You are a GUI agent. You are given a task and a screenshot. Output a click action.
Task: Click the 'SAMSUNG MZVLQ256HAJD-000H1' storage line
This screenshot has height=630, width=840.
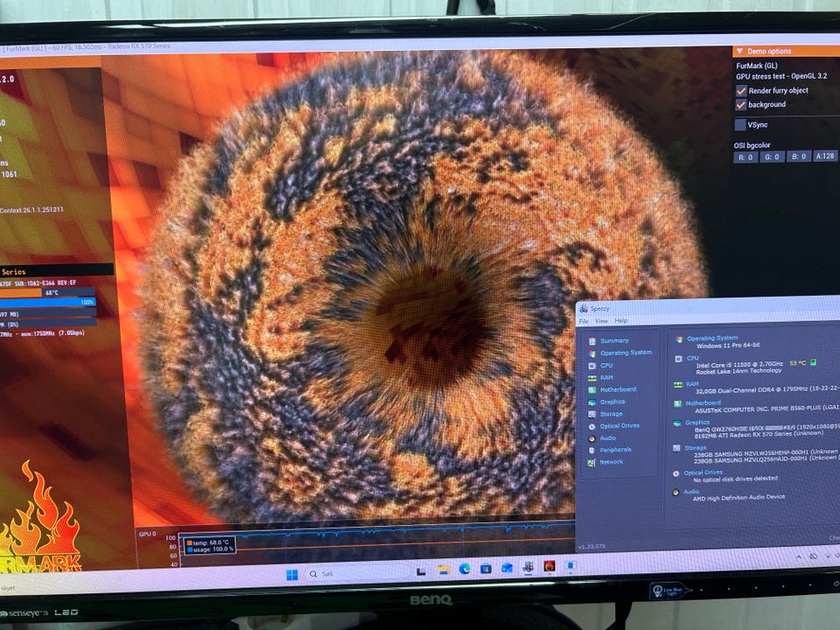(x=766, y=459)
